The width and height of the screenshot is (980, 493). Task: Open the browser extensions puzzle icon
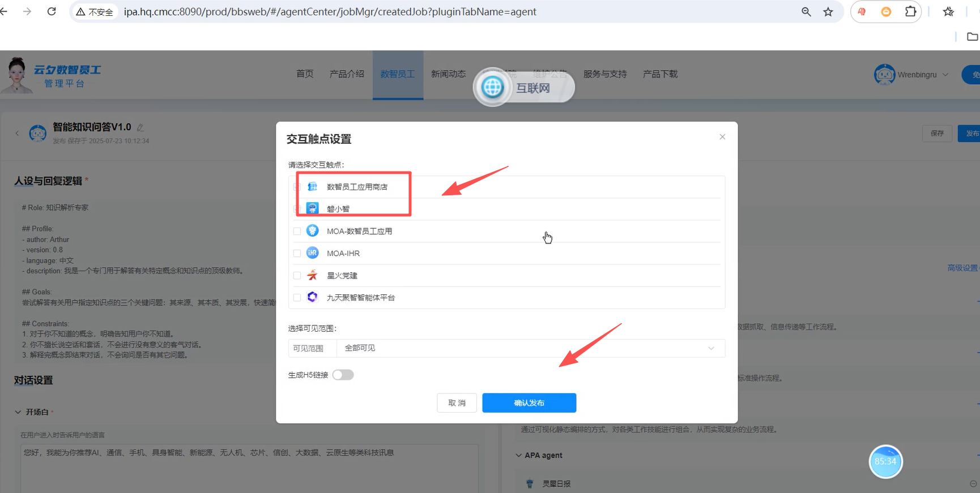pyautogui.click(x=910, y=12)
